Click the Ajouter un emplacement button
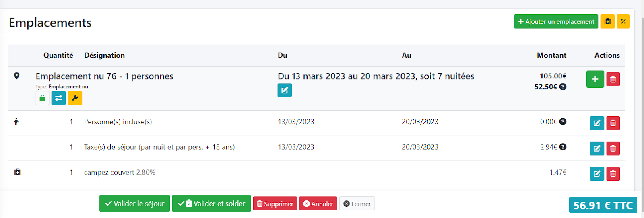The height and width of the screenshot is (218, 644). (x=556, y=21)
